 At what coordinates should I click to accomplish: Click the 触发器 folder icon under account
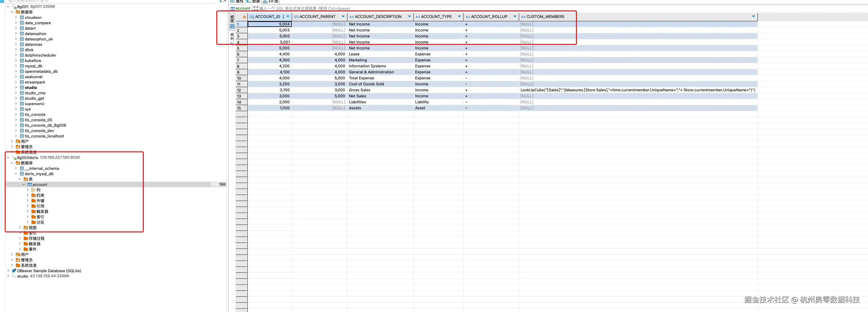pyautogui.click(x=33, y=212)
